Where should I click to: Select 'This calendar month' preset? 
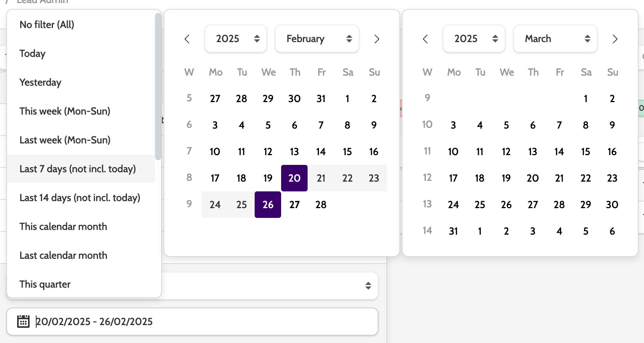point(63,226)
